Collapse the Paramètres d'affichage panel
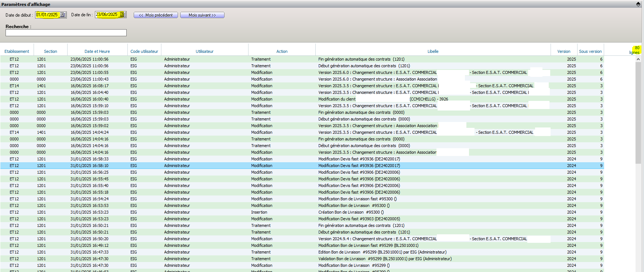The height and width of the screenshot is (272, 644). (x=638, y=4)
